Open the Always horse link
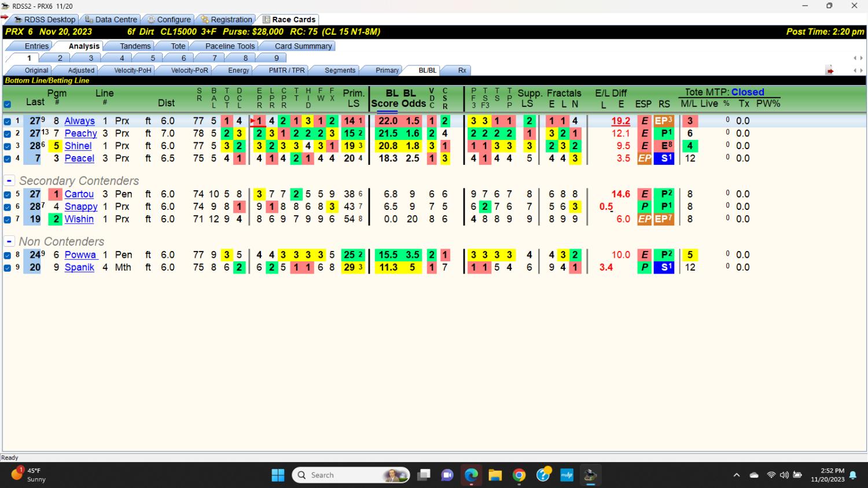This screenshot has height=488, width=868. (79, 121)
